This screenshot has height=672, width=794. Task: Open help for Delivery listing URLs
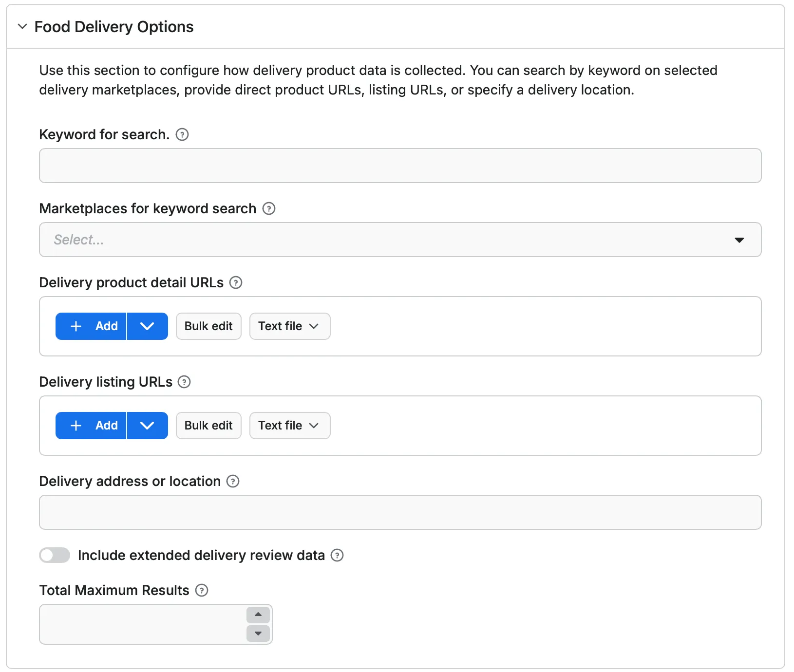pyautogui.click(x=184, y=382)
